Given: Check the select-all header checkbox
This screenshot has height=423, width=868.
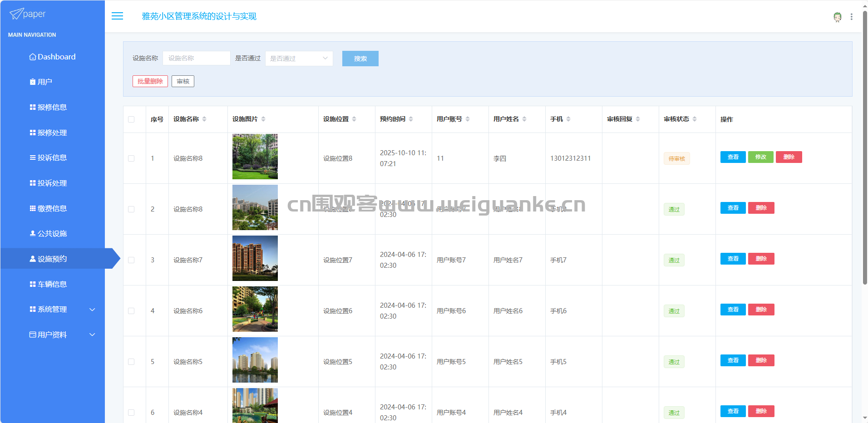Looking at the screenshot, I should tap(131, 119).
